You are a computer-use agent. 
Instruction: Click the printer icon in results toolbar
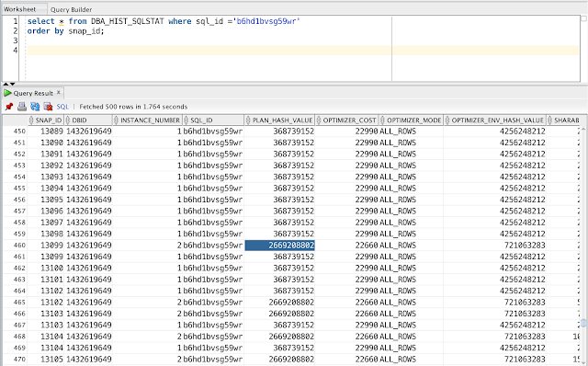tap(22, 107)
